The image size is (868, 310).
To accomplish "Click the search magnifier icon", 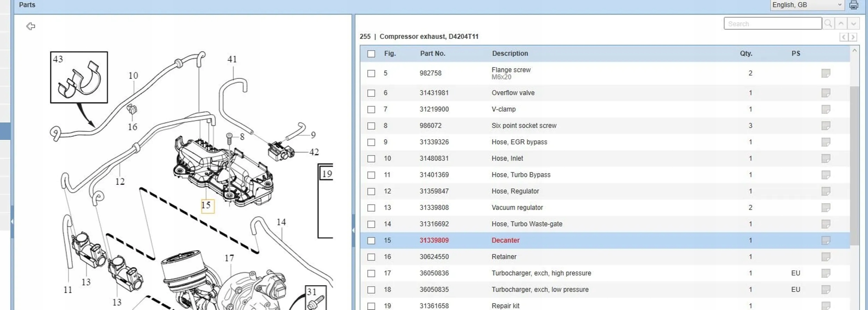I will 828,24.
